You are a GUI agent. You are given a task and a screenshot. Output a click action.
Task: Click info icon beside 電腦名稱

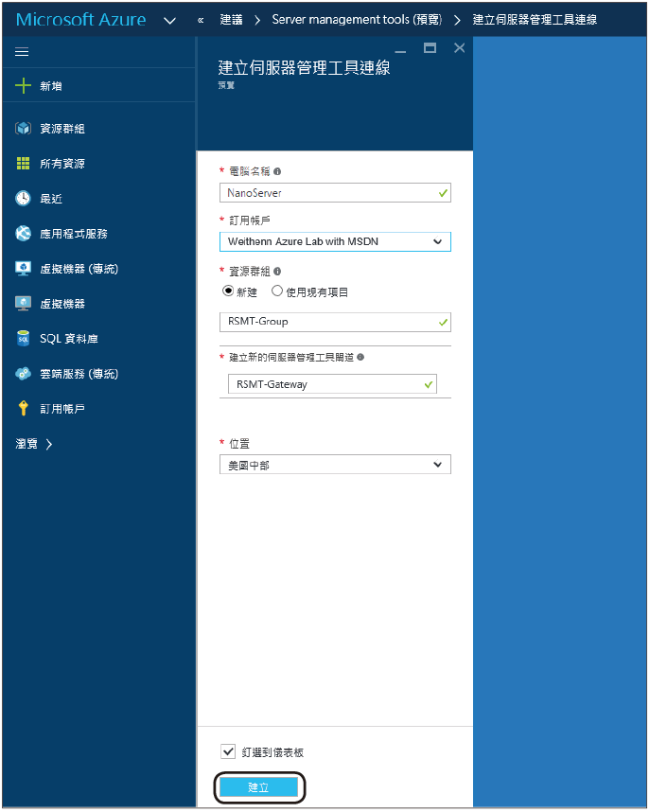[277, 171]
